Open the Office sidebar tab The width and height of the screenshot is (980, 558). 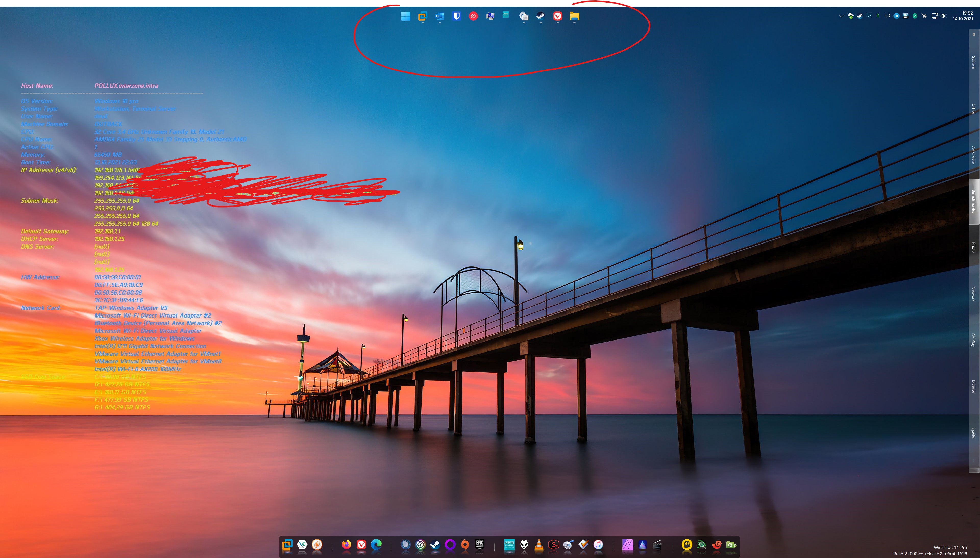973,109
